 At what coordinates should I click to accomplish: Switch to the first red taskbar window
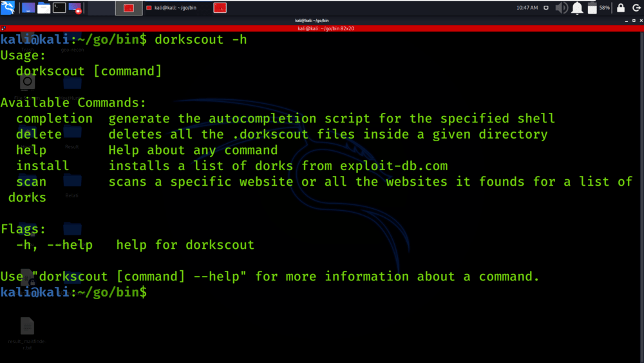[129, 8]
